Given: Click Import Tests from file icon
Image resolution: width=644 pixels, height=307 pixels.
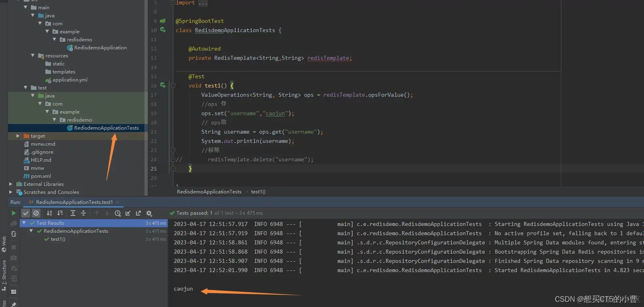Looking at the screenshot, I should pyautogui.click(x=128, y=213).
